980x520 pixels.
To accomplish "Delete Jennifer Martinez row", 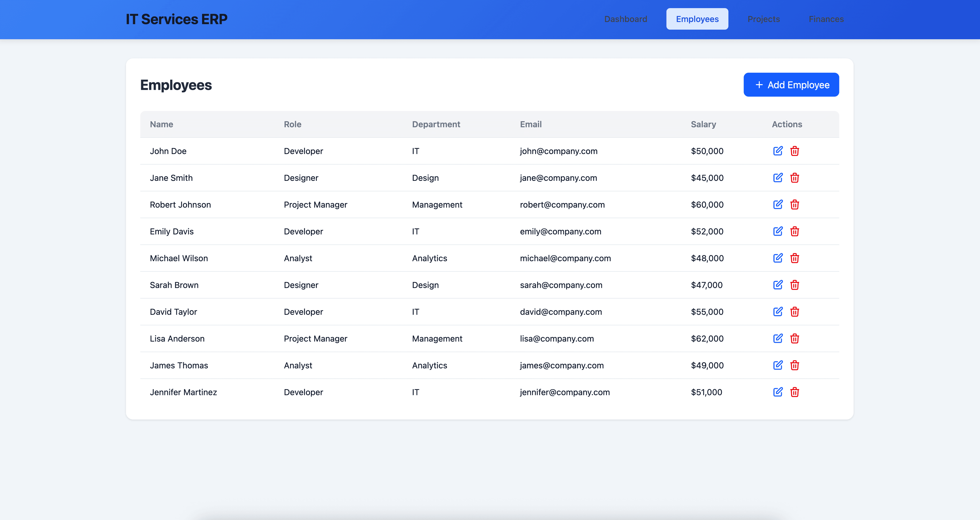I will (794, 392).
